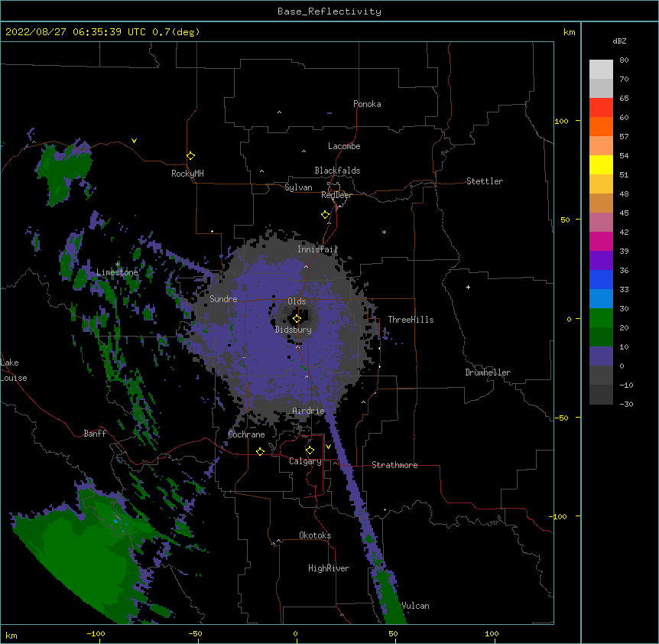Click the dBZ legend heading

tap(619, 41)
